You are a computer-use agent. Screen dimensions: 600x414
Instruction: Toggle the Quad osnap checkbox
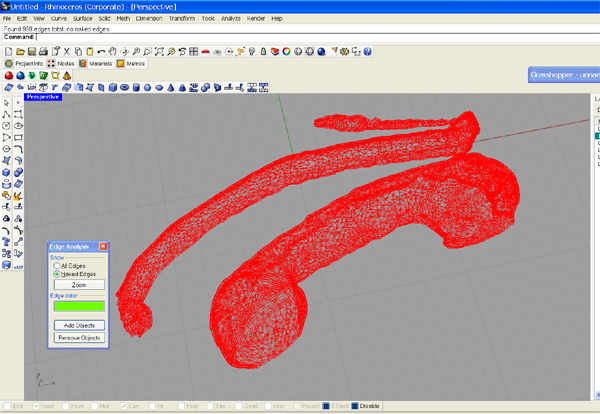coord(239,406)
